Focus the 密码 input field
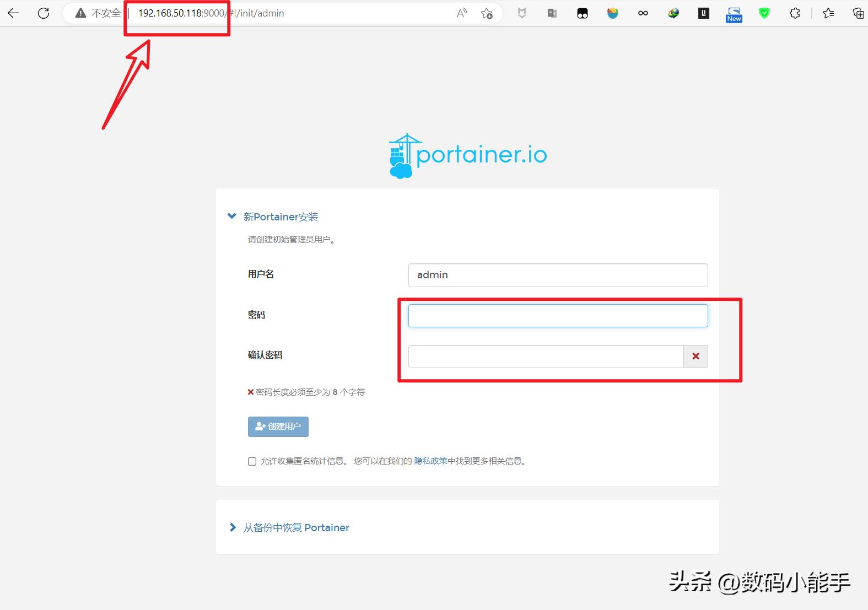The width and height of the screenshot is (868, 610). pos(558,316)
